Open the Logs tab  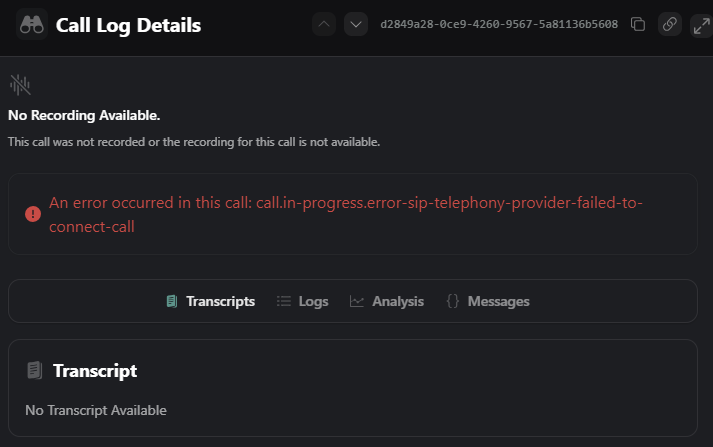[x=302, y=301]
